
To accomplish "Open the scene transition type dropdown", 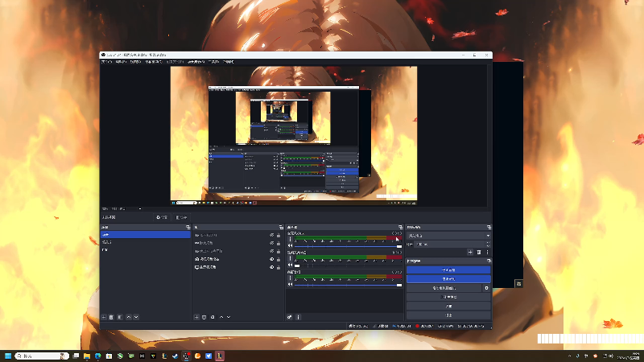I will pos(448,236).
